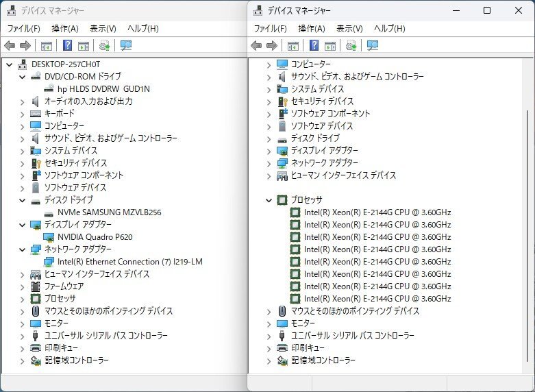The image size is (535, 392).
Task: Collapse DESKTOP-257CH0T root node
Action: 9,64
